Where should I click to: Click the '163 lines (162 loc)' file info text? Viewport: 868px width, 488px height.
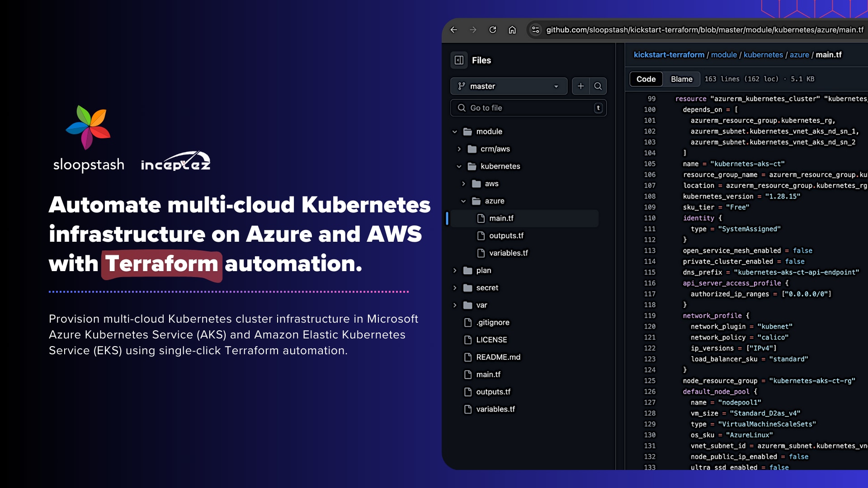click(x=741, y=79)
